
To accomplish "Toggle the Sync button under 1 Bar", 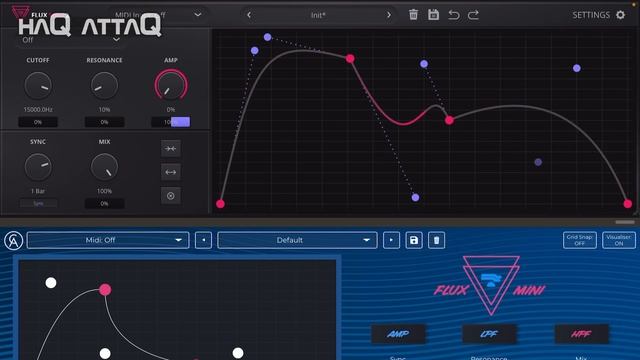I will pyautogui.click(x=38, y=203).
